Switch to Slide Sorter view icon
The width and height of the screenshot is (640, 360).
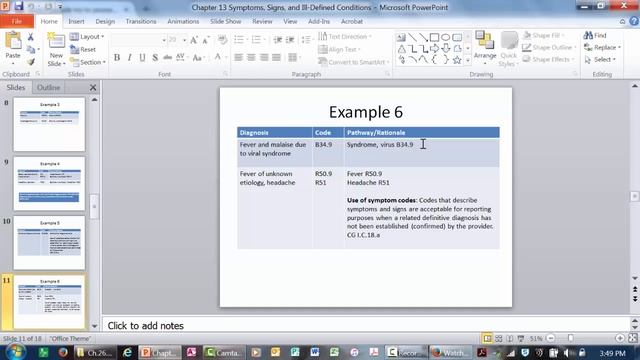point(498,338)
